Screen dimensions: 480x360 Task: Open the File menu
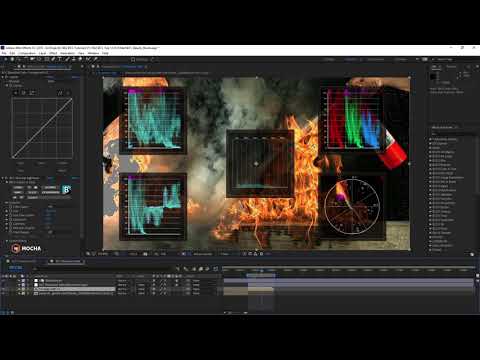pos(4,53)
